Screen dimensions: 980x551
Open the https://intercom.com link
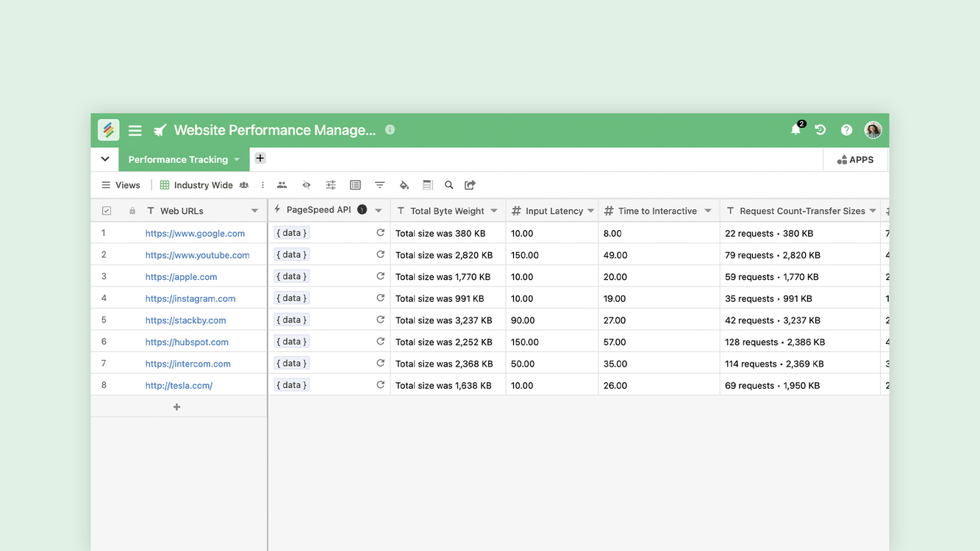[x=188, y=364]
